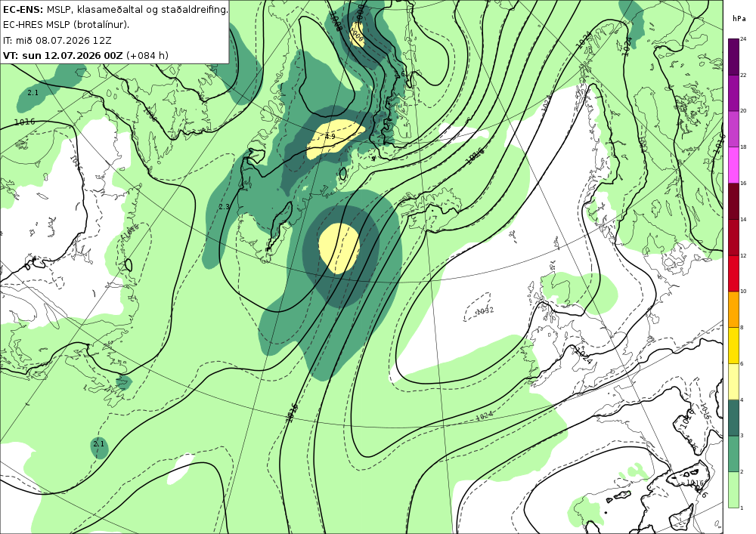Click the light green 1–2 hPa legend band
Image resolution: width=756 pixels, height=534 pixels.
click(733, 489)
